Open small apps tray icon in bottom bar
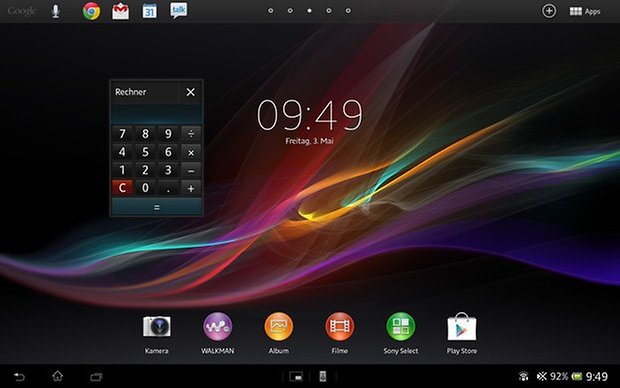 pyautogui.click(x=296, y=377)
